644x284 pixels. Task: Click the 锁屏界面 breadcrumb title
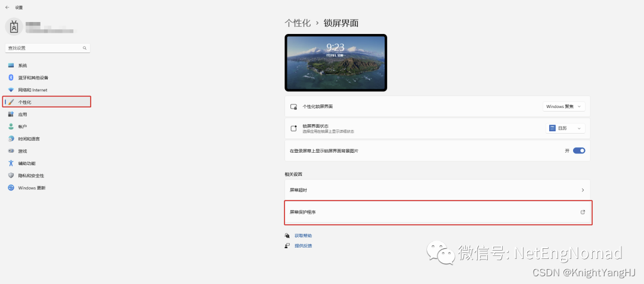point(341,23)
